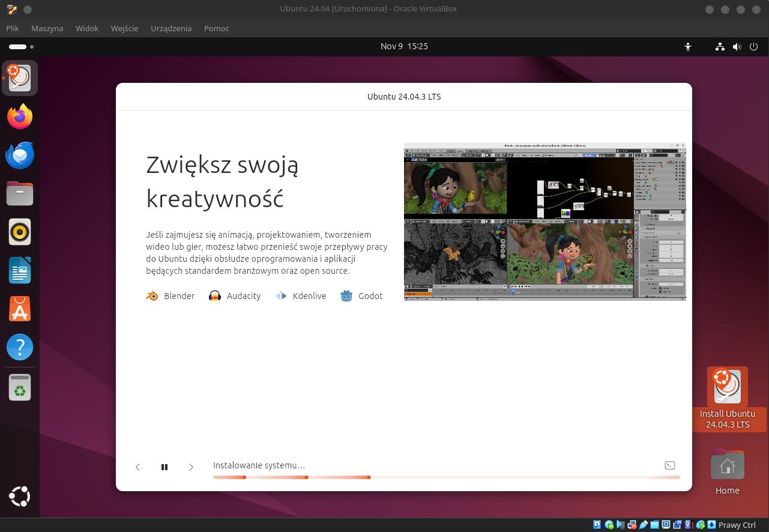This screenshot has width=769, height=532.
Task: Click VirtualBox USB status icon
Action: pyautogui.click(x=644, y=525)
